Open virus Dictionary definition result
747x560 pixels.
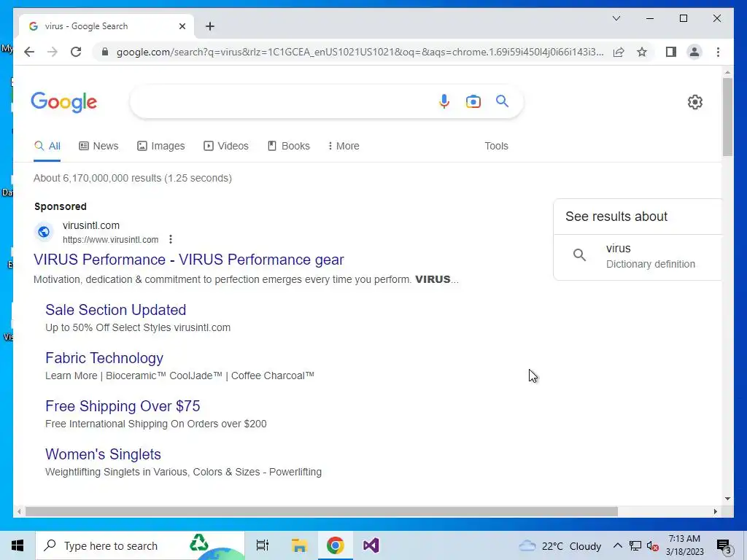point(638,256)
